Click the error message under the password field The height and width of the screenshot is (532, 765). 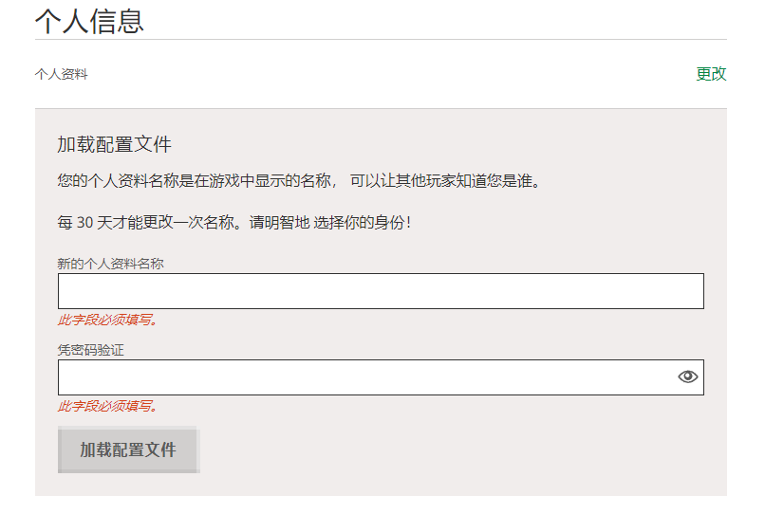coord(107,406)
